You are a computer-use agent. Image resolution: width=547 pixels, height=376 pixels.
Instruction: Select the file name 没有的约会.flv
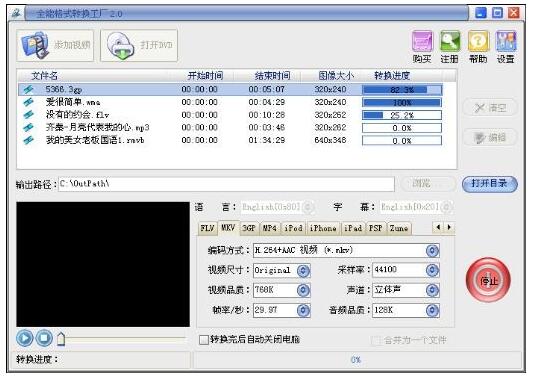(x=77, y=115)
